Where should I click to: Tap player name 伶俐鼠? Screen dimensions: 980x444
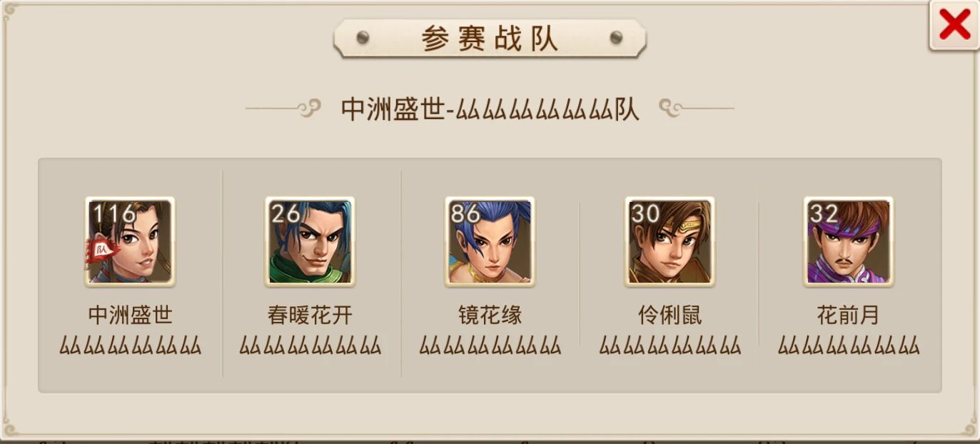point(670,316)
